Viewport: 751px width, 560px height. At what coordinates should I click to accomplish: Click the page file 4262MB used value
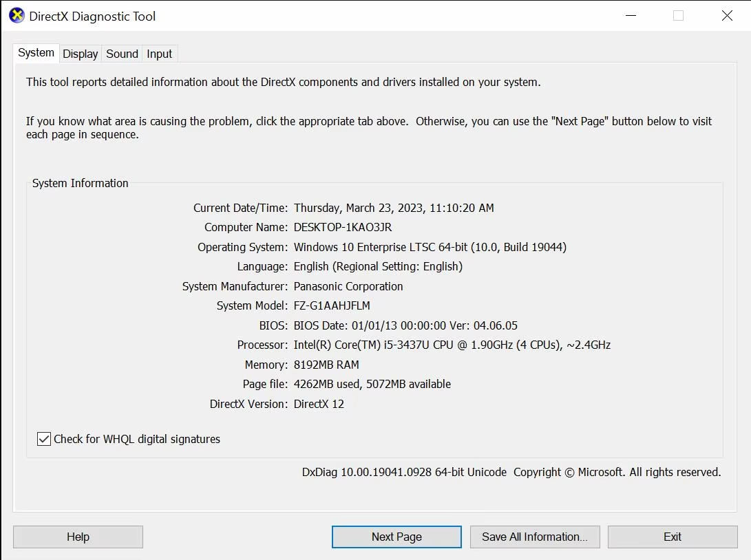tap(372, 385)
